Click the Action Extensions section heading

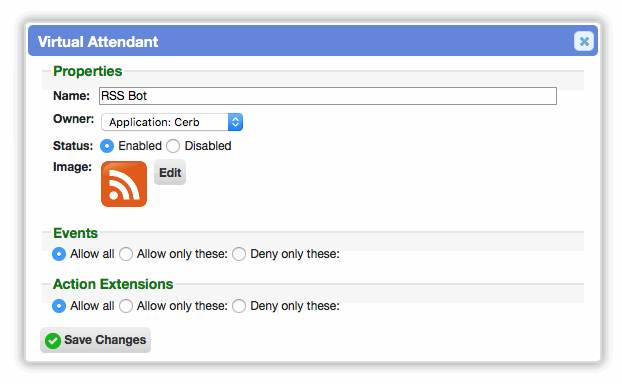coord(113,284)
